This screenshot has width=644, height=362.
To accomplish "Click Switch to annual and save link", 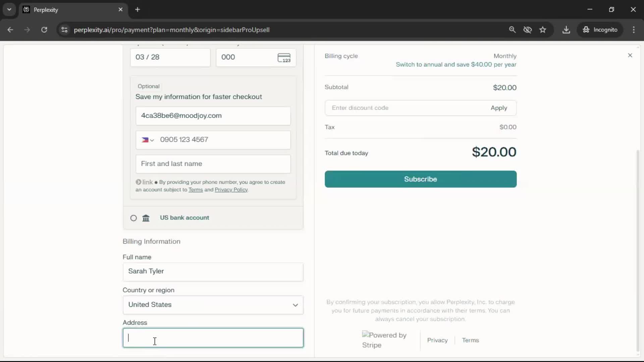I will pyautogui.click(x=456, y=64).
